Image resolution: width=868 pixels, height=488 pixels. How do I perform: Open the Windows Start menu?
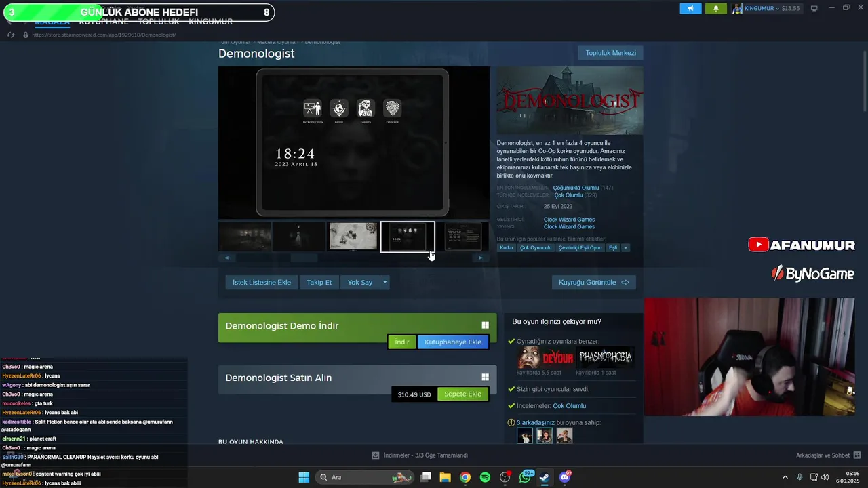304,477
